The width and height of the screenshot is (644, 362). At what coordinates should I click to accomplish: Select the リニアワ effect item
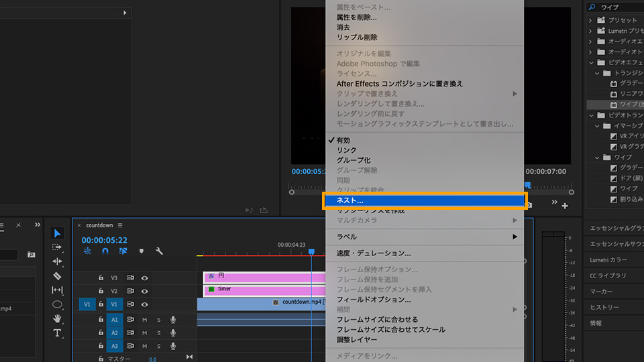631,94
